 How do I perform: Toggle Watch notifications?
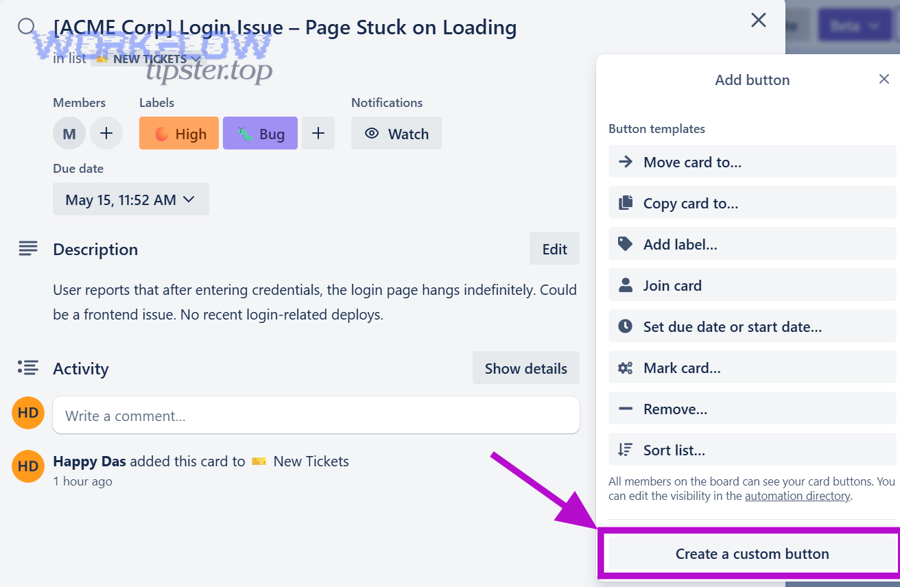[396, 133]
